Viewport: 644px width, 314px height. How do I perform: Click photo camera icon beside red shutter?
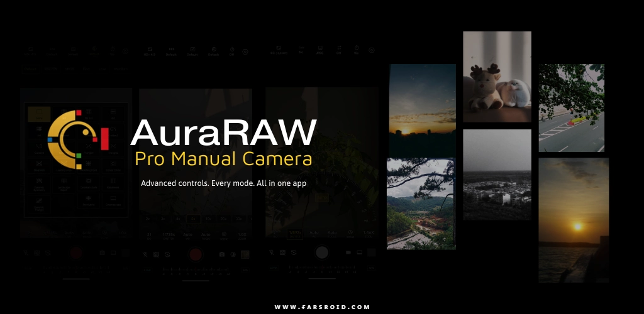[222, 254]
